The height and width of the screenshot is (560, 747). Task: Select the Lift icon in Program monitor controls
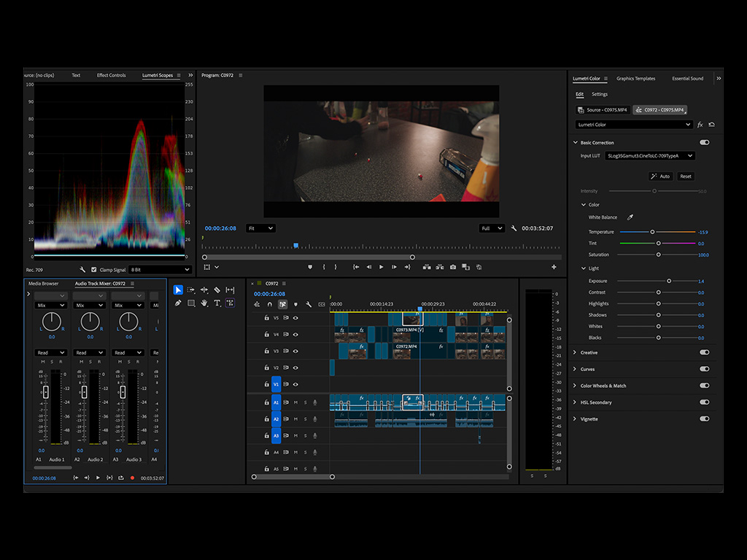427,267
